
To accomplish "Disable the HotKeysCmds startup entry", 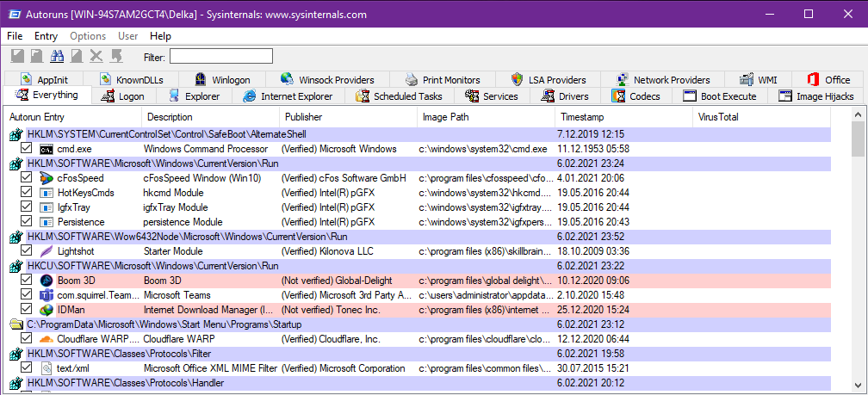I will pos(26,193).
